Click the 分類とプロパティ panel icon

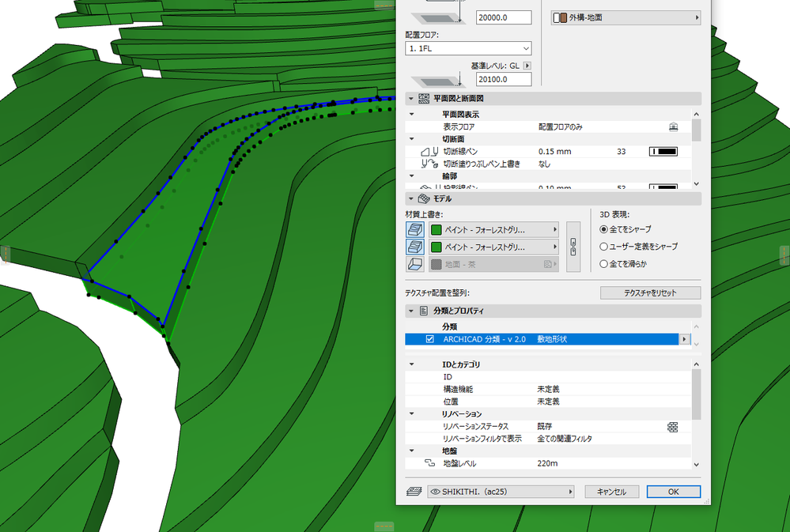[x=424, y=311]
